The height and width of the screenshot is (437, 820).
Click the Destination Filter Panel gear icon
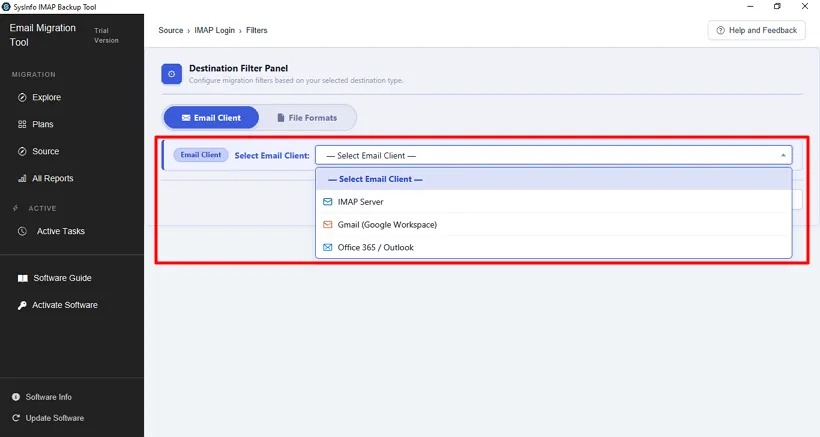pyautogui.click(x=172, y=74)
